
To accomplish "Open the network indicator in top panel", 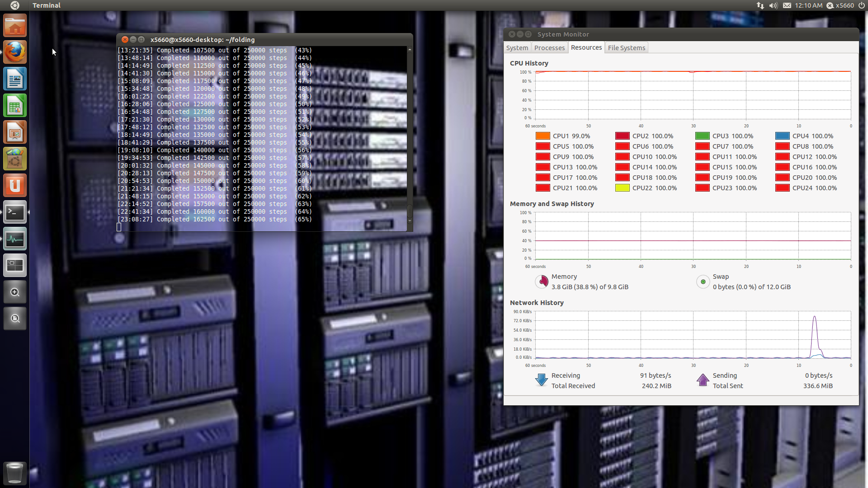I will [760, 5].
